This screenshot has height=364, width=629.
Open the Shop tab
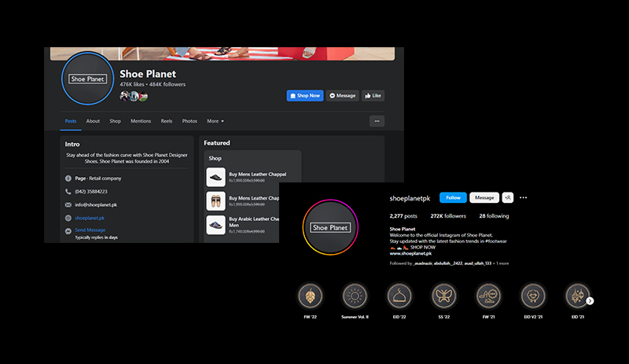(115, 121)
